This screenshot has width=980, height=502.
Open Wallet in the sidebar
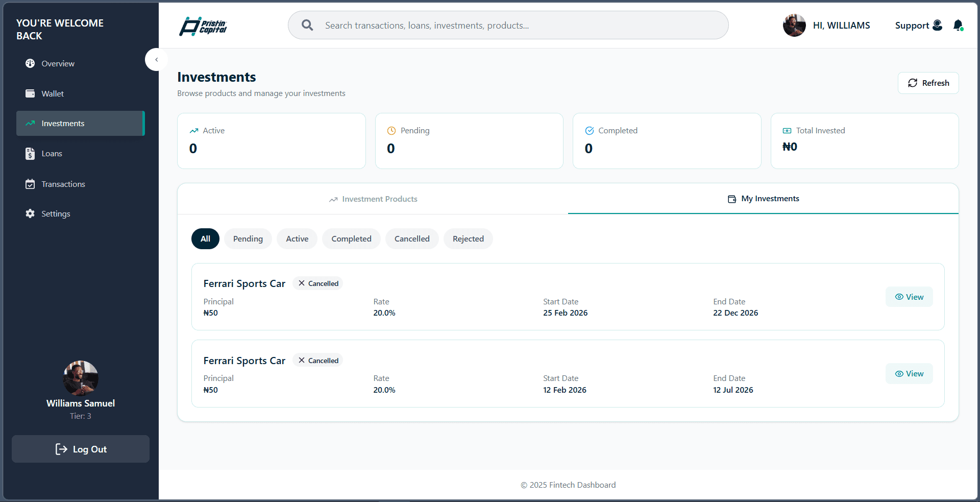pyautogui.click(x=80, y=93)
